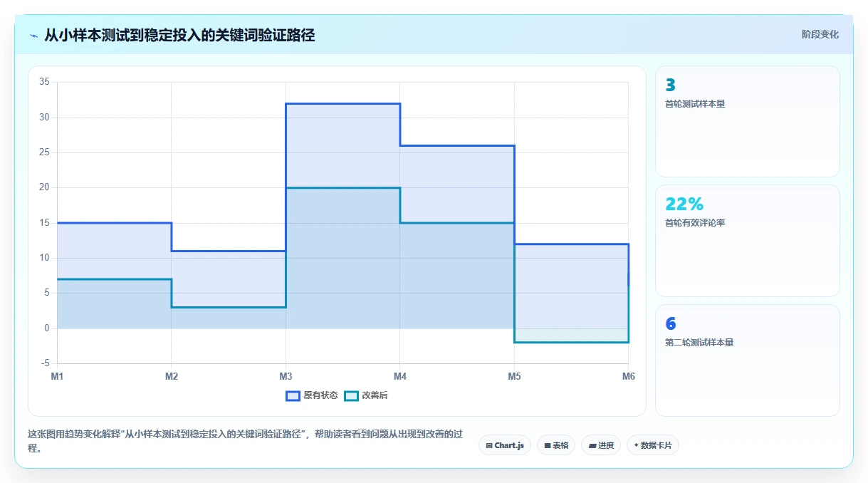Click the 进度 tag
This screenshot has width=868, height=483.
pos(601,445)
